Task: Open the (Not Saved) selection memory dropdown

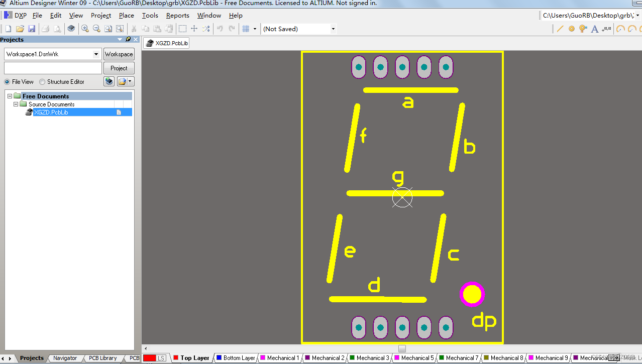Action: pos(333,29)
